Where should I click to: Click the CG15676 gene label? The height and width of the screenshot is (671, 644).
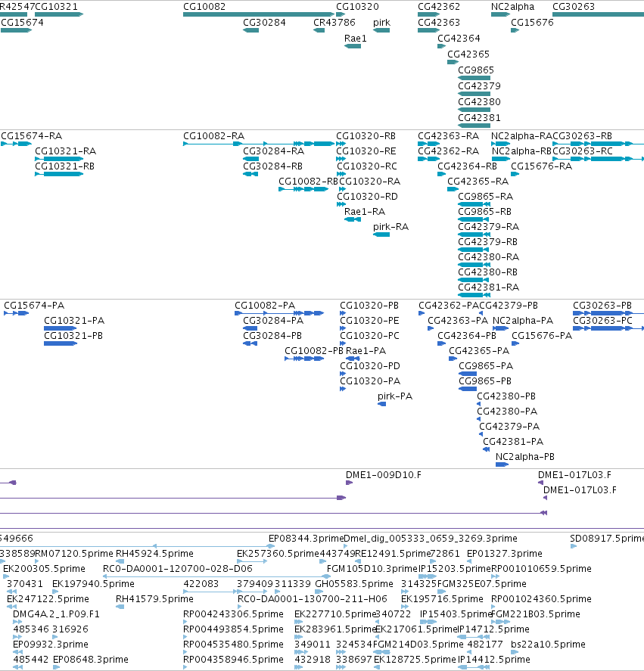point(532,23)
